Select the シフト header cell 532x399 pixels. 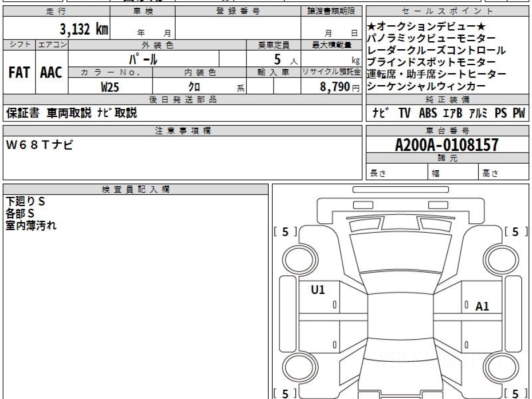(x=19, y=45)
